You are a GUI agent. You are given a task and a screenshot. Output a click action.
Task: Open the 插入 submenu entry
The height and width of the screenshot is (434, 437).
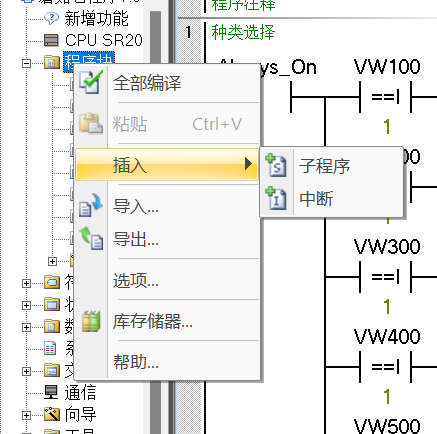[167, 165]
